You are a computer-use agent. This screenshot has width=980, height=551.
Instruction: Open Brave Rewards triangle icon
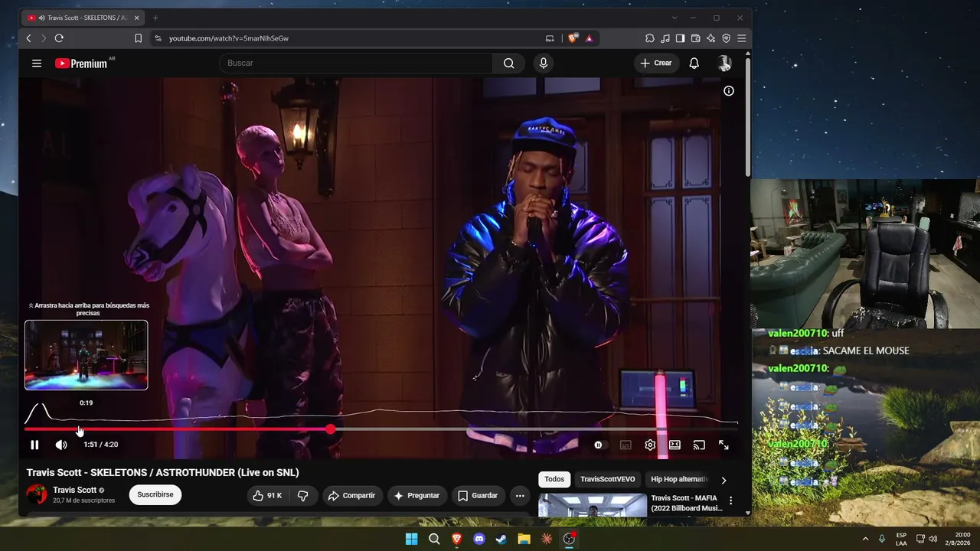tap(589, 38)
